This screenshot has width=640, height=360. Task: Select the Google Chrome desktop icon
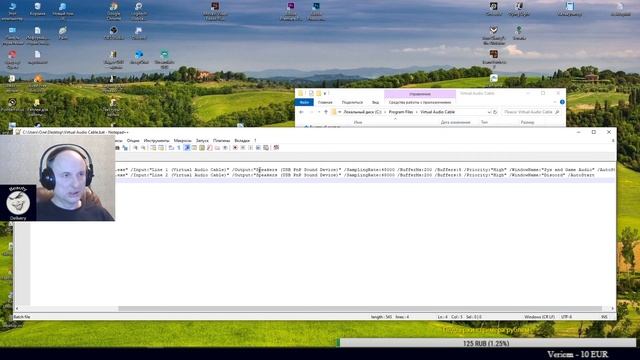coord(113,11)
